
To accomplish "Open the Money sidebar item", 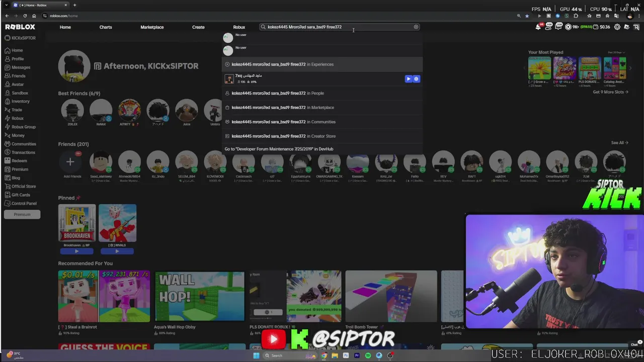I will 14,135.
